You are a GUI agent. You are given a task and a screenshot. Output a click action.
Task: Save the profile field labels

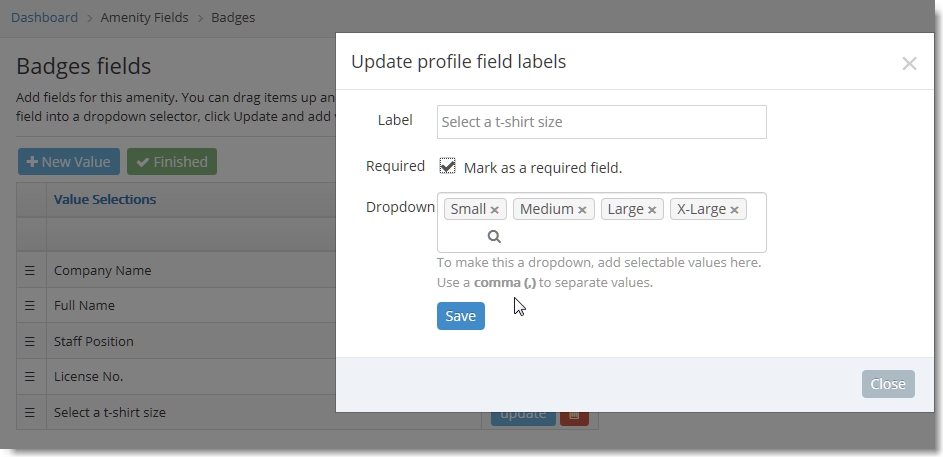point(461,316)
